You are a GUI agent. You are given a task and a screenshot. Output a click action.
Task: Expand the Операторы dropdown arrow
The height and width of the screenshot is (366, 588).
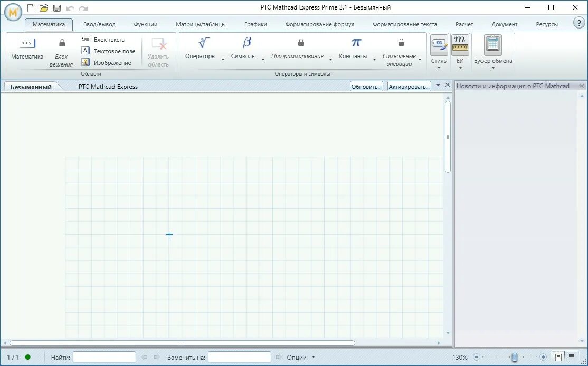click(x=223, y=60)
